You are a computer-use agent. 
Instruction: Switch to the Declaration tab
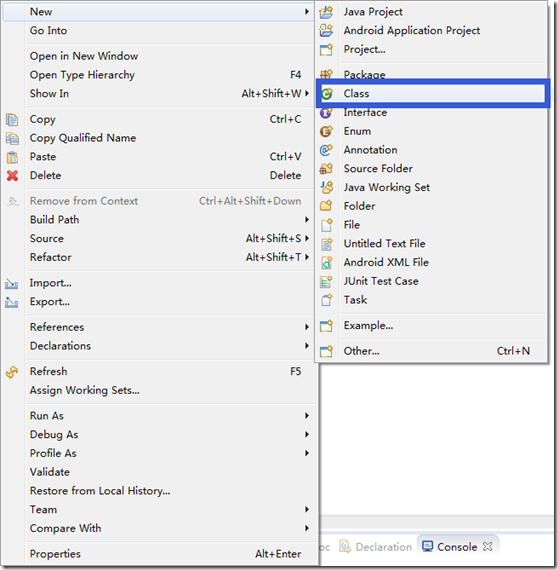click(376, 546)
